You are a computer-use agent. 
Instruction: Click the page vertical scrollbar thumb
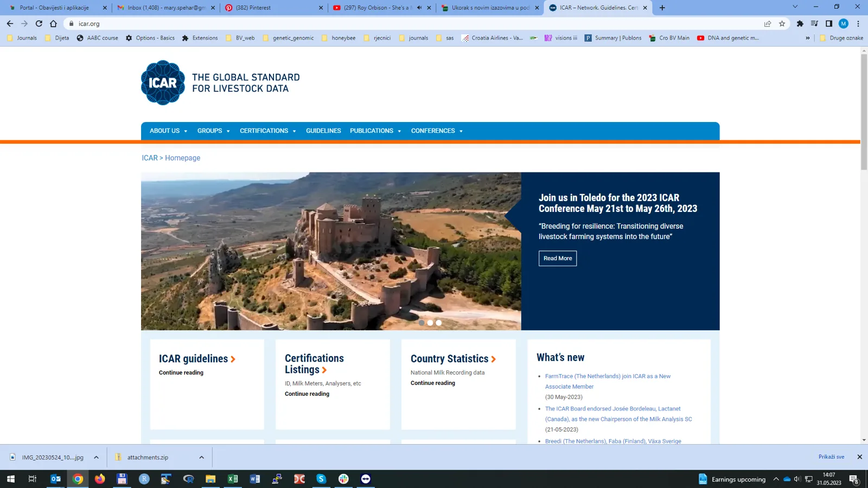pos(864,111)
